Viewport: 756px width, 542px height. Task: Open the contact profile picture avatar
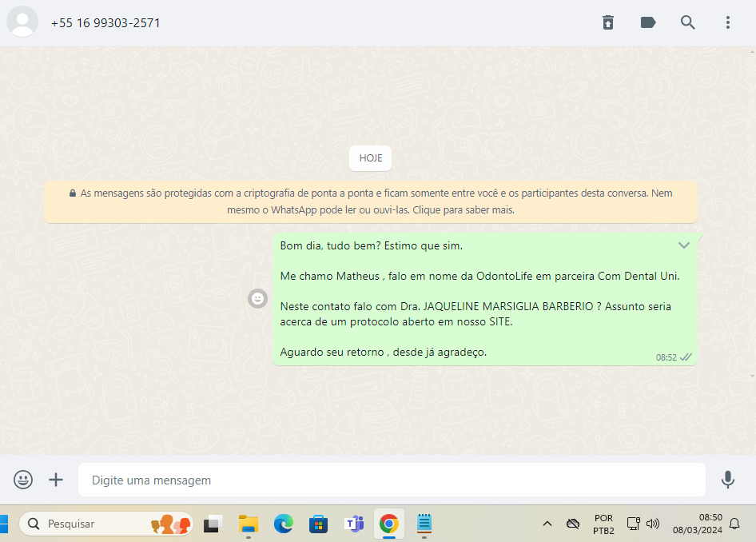click(22, 22)
